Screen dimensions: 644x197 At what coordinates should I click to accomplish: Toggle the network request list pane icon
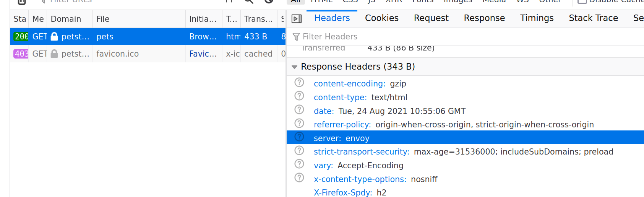click(297, 18)
